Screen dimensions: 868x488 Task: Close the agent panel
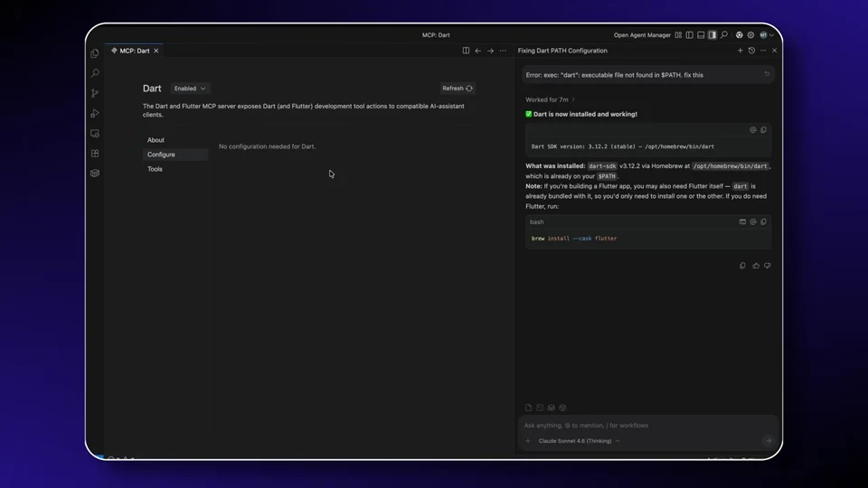pos(775,51)
